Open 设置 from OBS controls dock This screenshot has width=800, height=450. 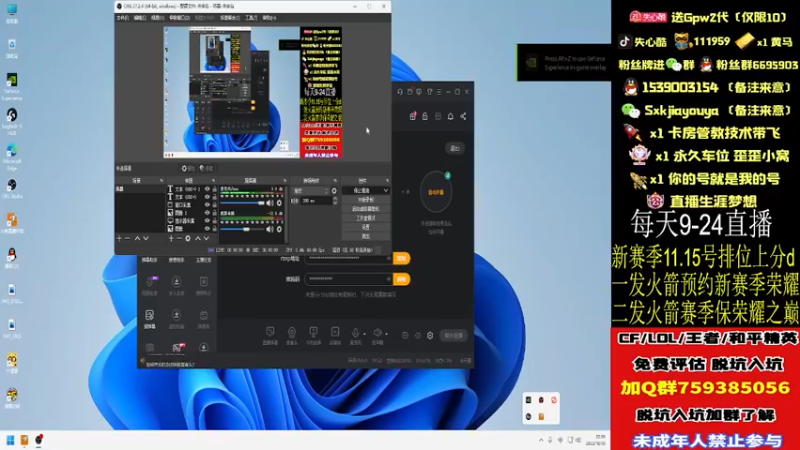click(x=366, y=227)
